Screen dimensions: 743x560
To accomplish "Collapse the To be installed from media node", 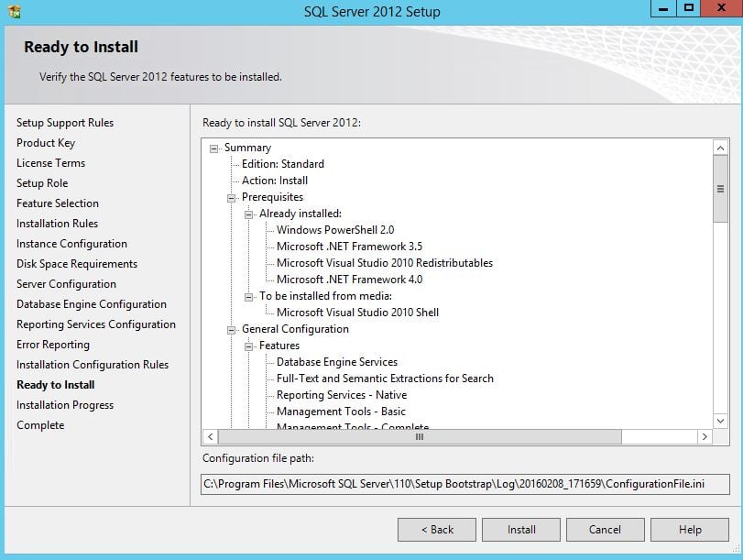I will (249, 297).
